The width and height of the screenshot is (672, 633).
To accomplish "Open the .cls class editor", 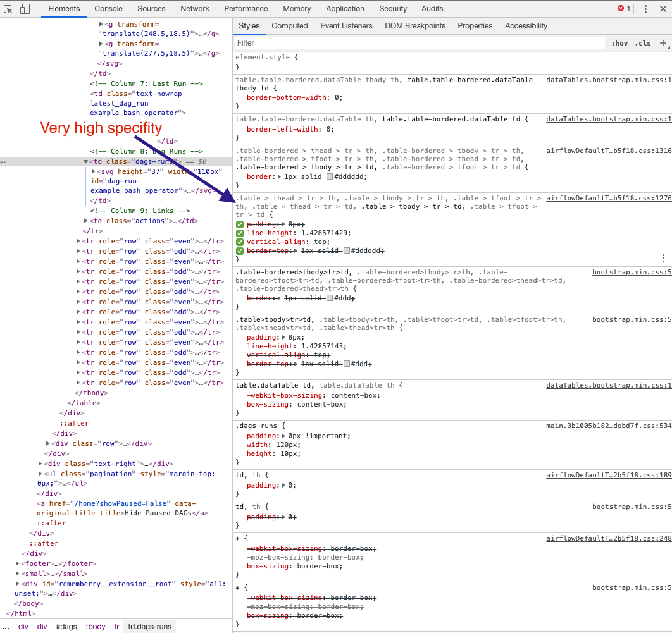I will (x=643, y=43).
